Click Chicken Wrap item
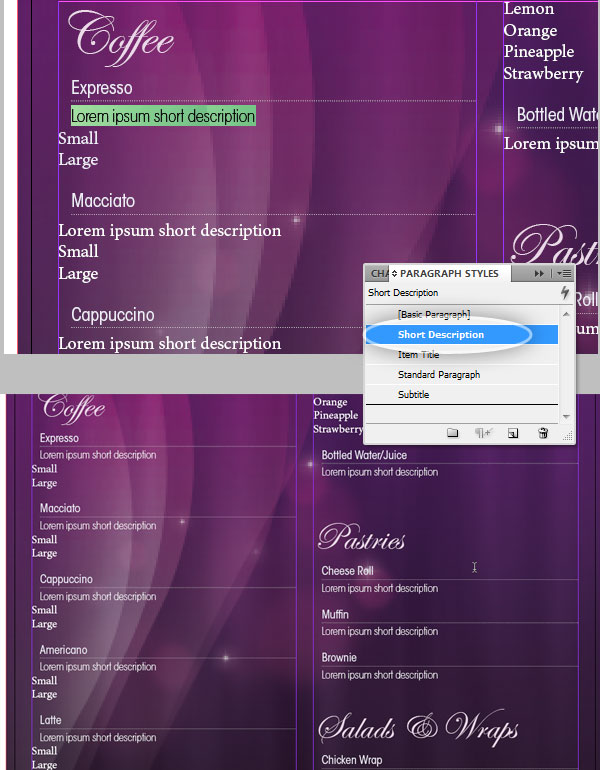The image size is (600, 770). click(x=352, y=760)
